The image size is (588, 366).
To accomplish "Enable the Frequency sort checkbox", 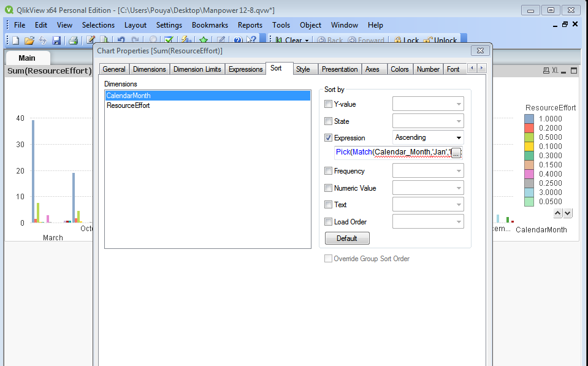I will pos(328,170).
